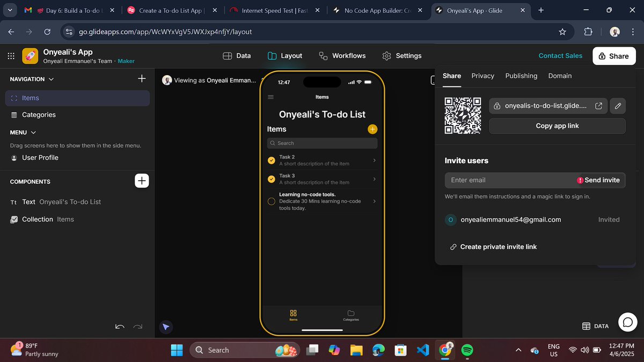Viewport: 644px width, 362px height.
Task: Open the DATA panel button
Action: click(596, 326)
